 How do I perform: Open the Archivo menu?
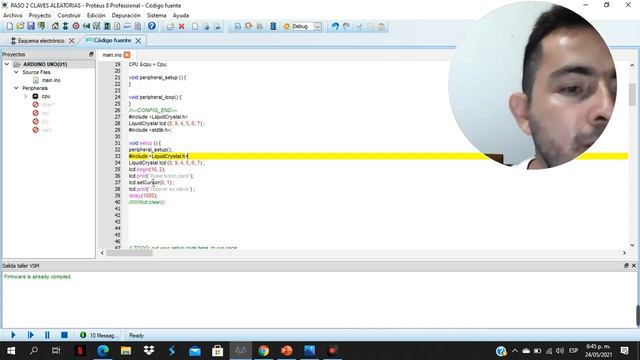(13, 16)
